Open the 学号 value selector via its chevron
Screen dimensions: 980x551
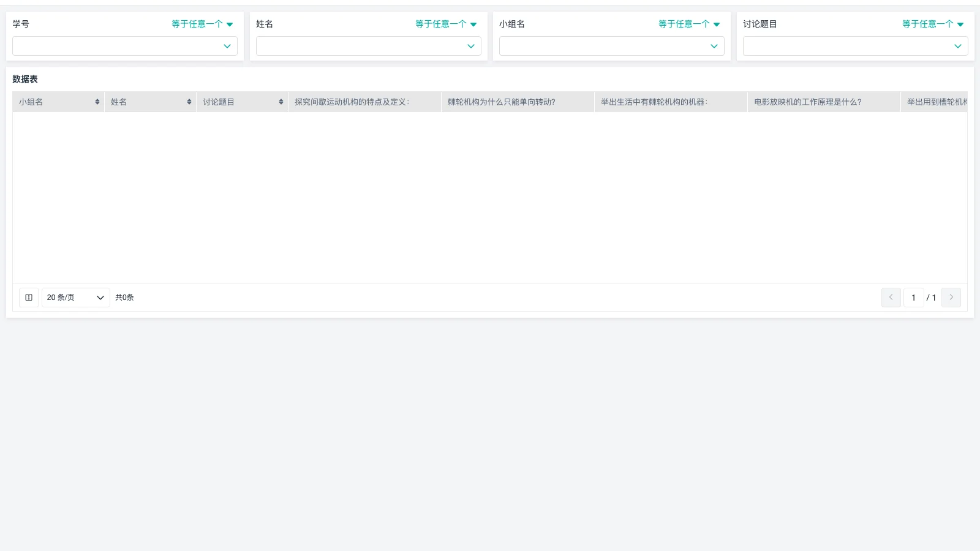pos(227,46)
